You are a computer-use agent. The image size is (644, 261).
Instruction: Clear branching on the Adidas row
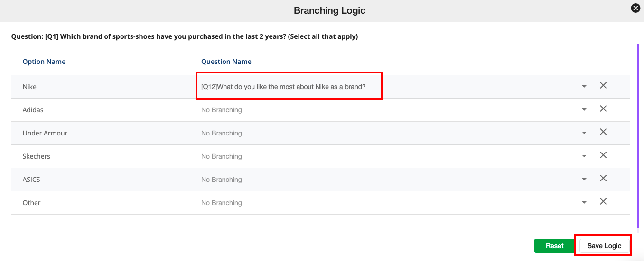coord(603,109)
